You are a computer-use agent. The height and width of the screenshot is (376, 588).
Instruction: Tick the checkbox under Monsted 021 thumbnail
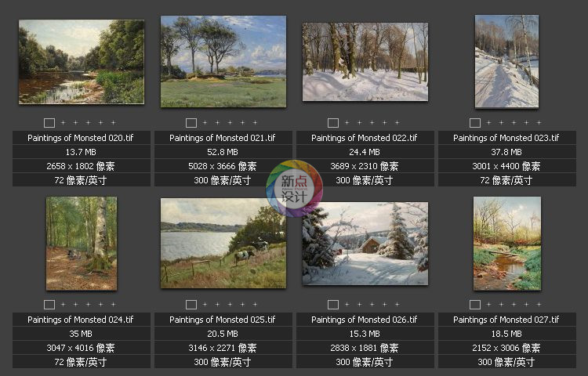point(191,123)
